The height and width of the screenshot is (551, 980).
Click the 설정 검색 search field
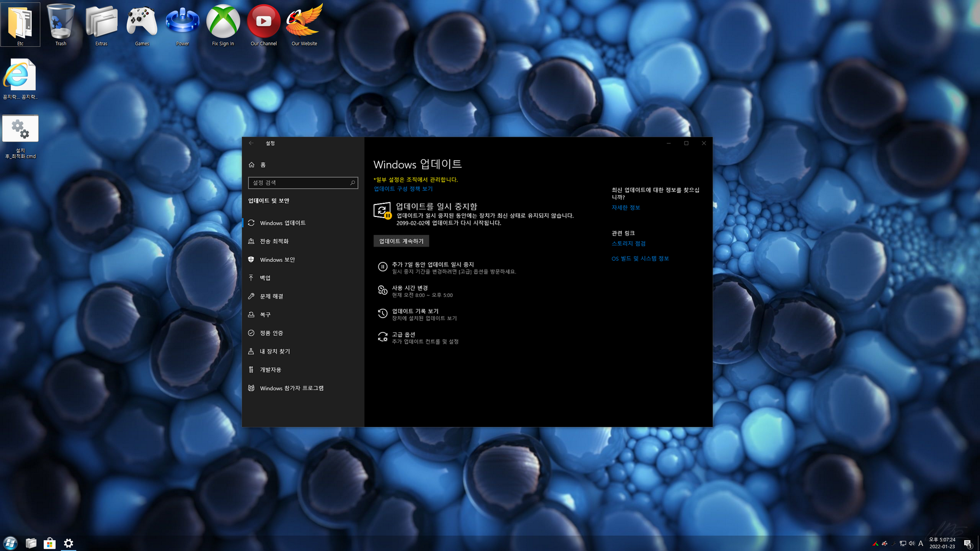click(x=303, y=183)
